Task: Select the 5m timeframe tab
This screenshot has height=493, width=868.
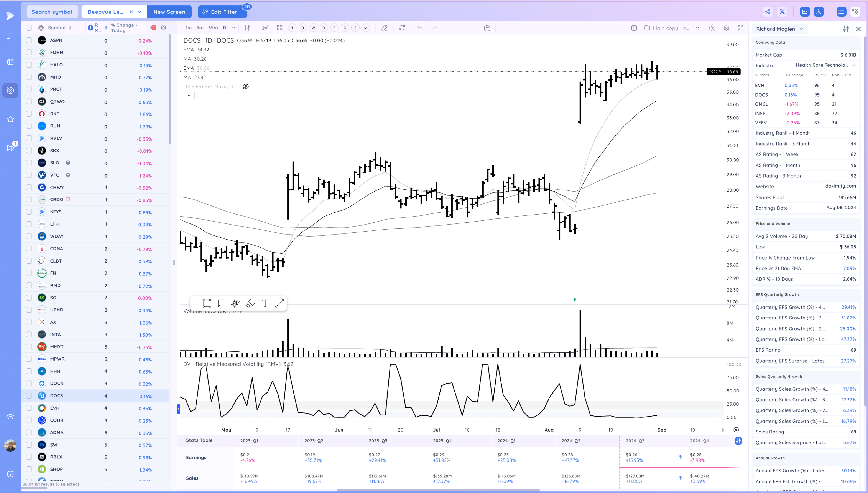Action: (x=200, y=28)
